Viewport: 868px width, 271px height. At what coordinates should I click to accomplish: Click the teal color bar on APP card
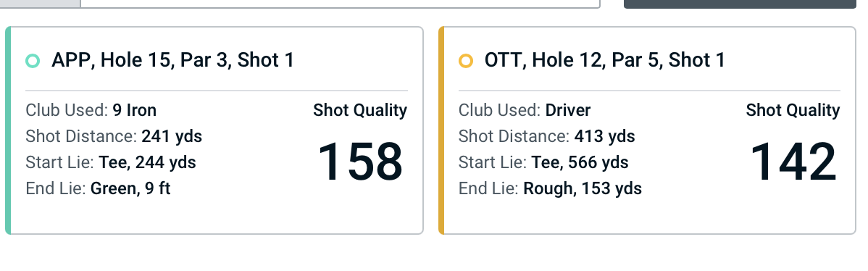click(x=8, y=130)
